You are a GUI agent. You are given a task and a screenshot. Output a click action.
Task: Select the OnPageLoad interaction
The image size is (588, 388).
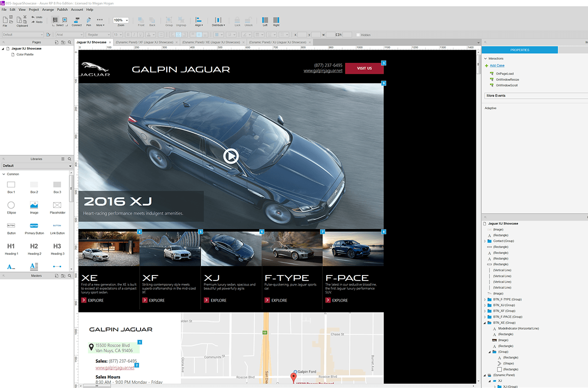coord(504,74)
